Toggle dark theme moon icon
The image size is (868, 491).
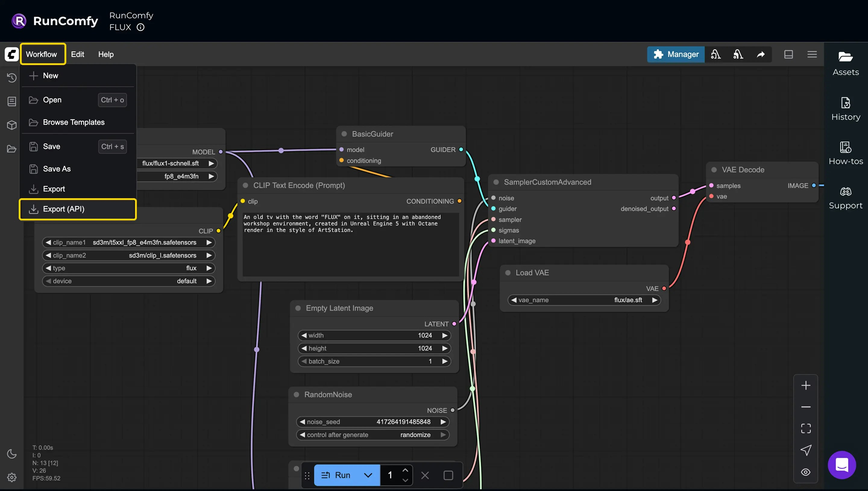pos(12,454)
